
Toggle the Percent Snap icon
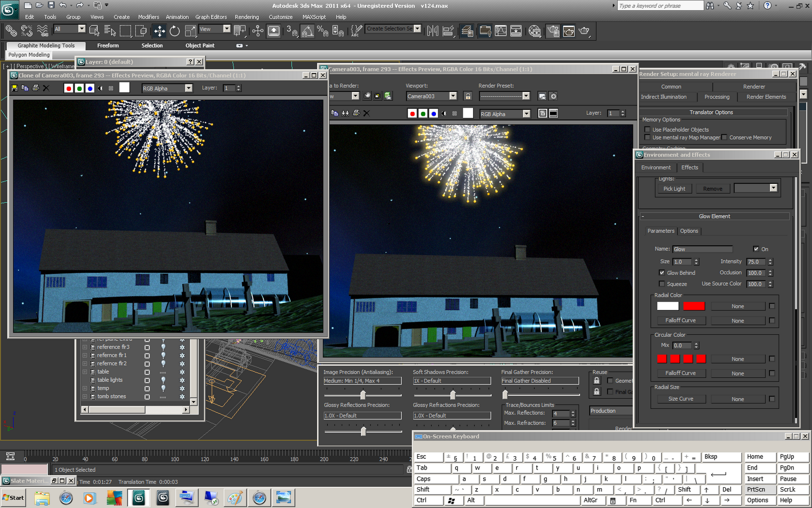323,31
